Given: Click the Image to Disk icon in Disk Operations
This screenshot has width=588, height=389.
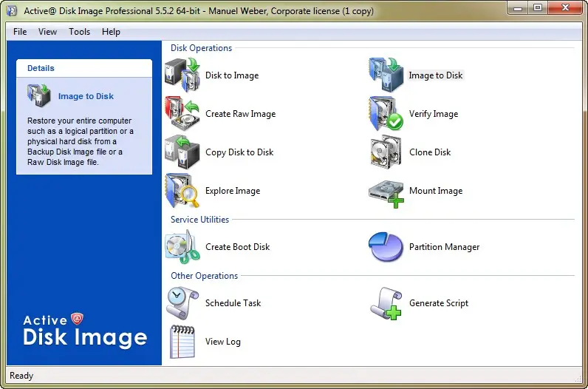Looking at the screenshot, I should 386,75.
